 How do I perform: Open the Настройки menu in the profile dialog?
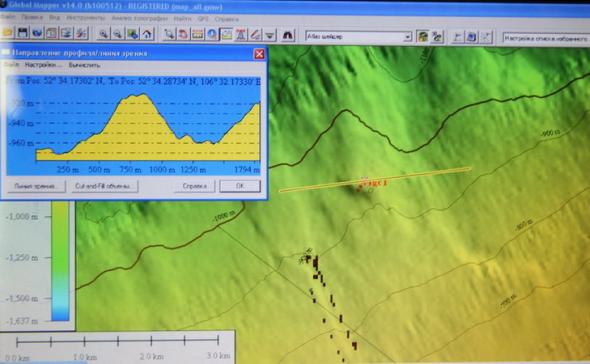click(x=42, y=65)
